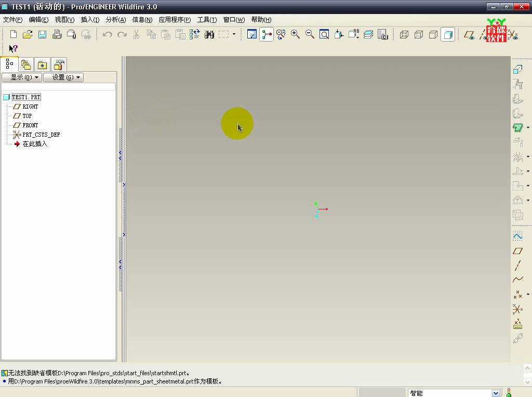Toggle coordinate systems visibility
Screen dimensions: 532x397
513,35
